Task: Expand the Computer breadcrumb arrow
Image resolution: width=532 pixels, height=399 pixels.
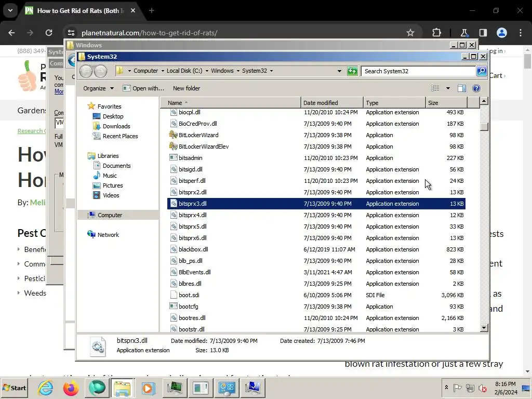Action: 163,71
